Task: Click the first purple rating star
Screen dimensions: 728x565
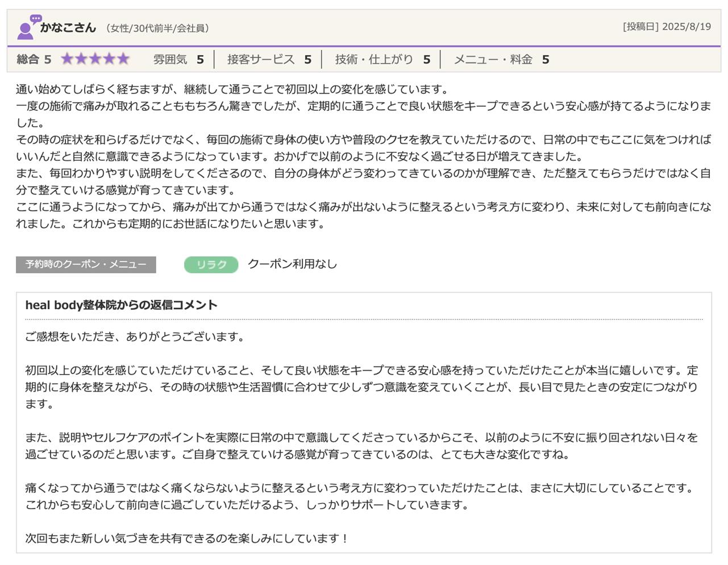Action: click(68, 59)
